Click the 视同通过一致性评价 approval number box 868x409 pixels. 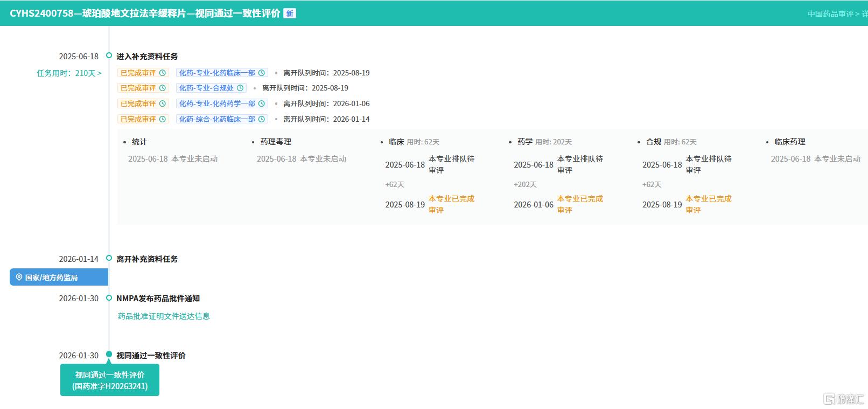(x=110, y=380)
